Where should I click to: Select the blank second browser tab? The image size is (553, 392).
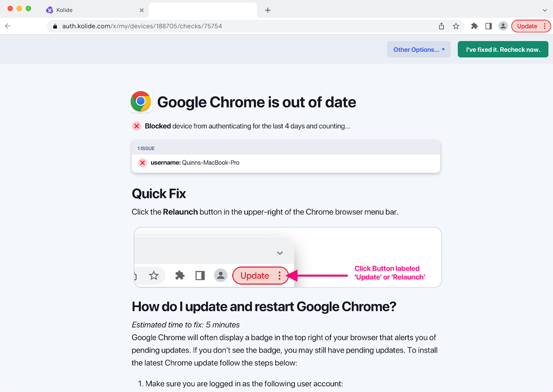click(x=203, y=9)
